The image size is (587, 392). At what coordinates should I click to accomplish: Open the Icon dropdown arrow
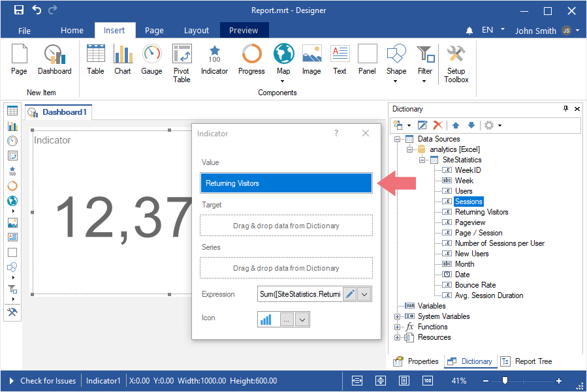coord(302,319)
